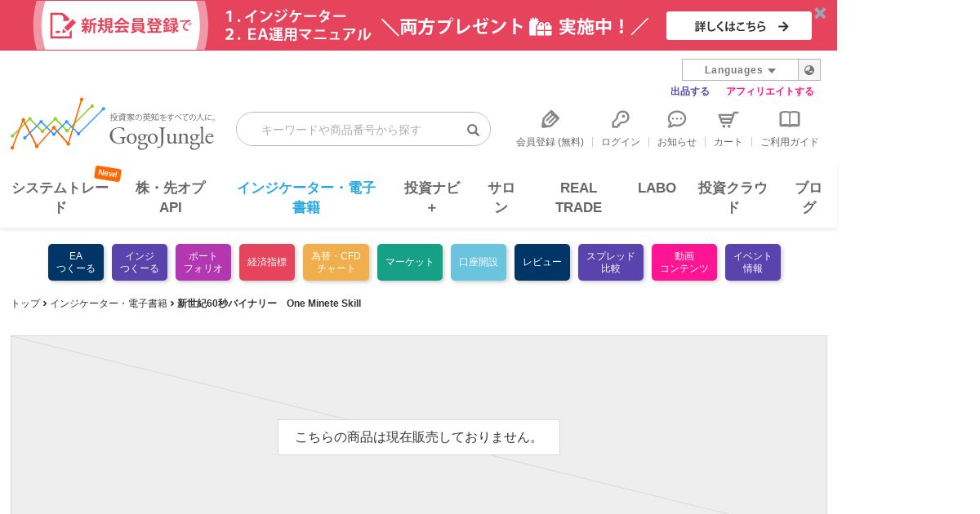Click the 会員登録 (無料) pencil icon

[x=550, y=120]
